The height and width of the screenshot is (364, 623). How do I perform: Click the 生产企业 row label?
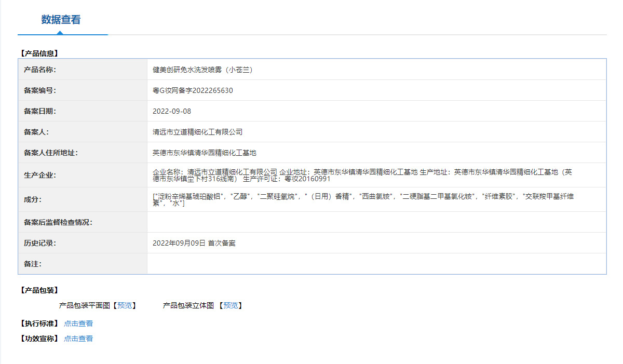pos(40,175)
